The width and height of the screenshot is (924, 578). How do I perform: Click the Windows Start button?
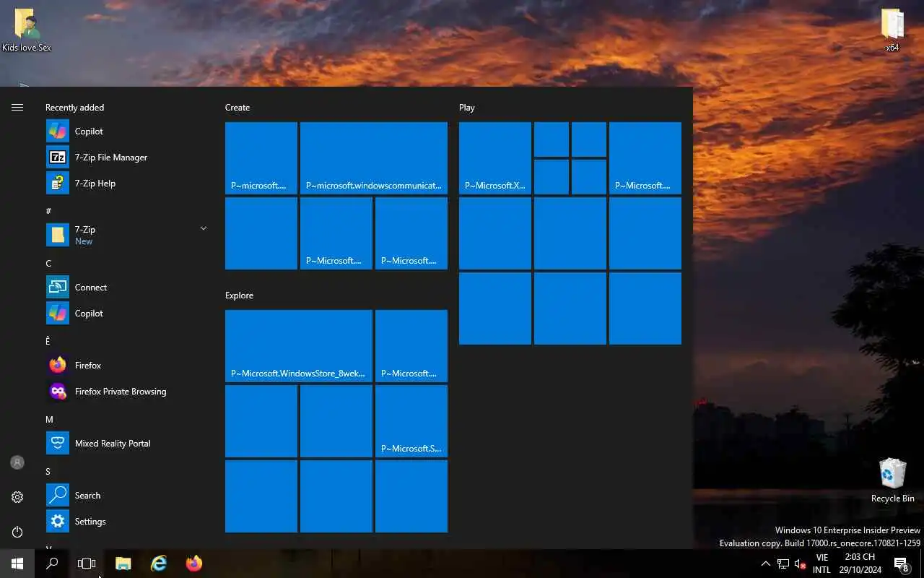pos(17,564)
